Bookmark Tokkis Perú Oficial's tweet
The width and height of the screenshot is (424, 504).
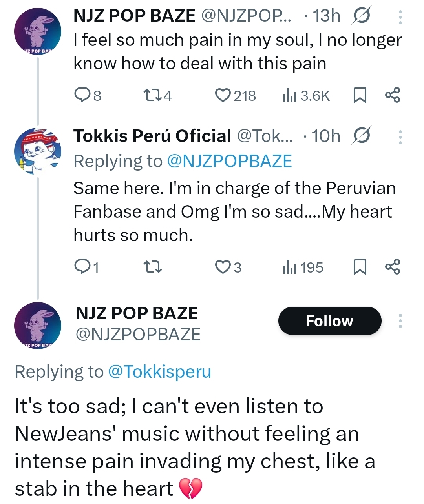click(x=360, y=267)
